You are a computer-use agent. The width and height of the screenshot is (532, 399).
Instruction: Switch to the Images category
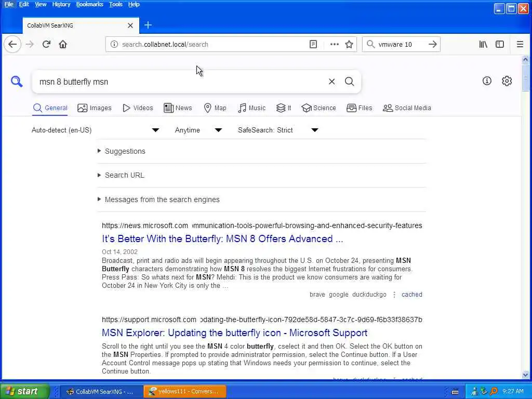pyautogui.click(x=95, y=108)
